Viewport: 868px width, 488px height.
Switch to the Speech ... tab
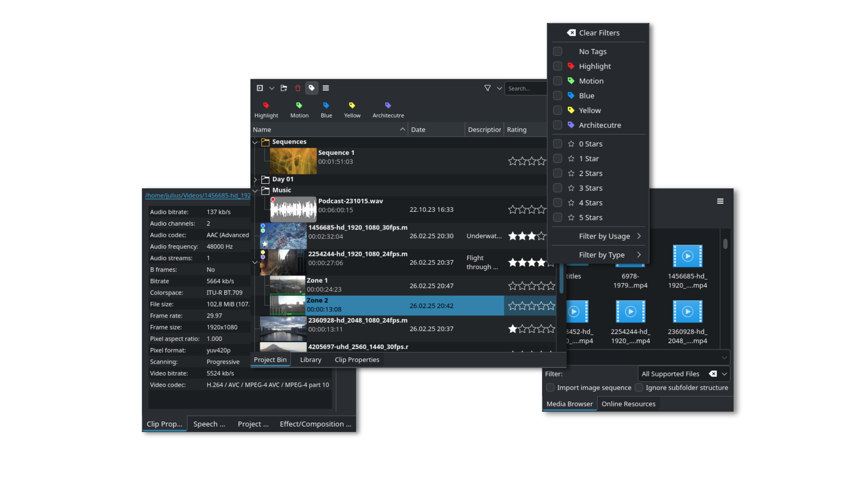click(x=209, y=424)
